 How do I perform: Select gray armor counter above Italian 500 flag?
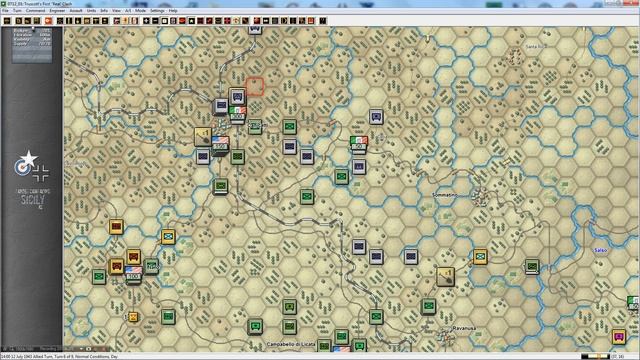[237, 97]
